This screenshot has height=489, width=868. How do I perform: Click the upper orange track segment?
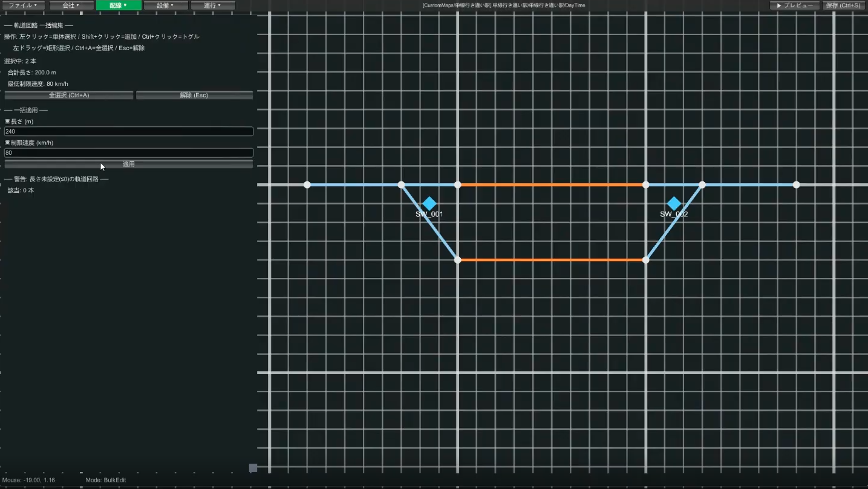[x=552, y=184]
